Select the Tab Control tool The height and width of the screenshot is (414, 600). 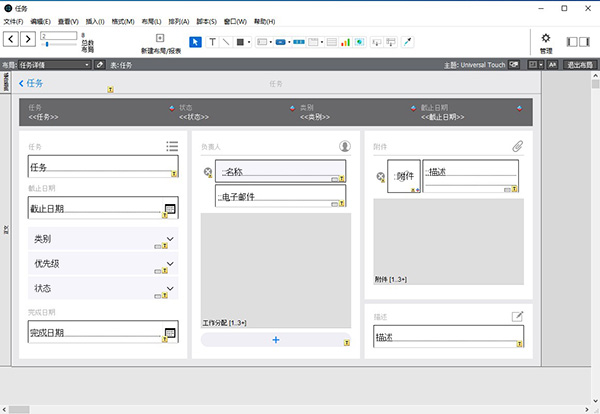click(x=313, y=42)
